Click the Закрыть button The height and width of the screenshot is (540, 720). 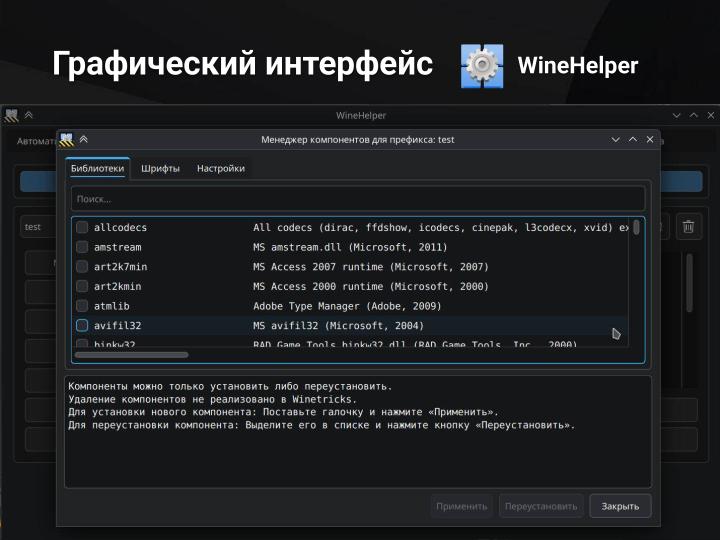click(x=620, y=506)
